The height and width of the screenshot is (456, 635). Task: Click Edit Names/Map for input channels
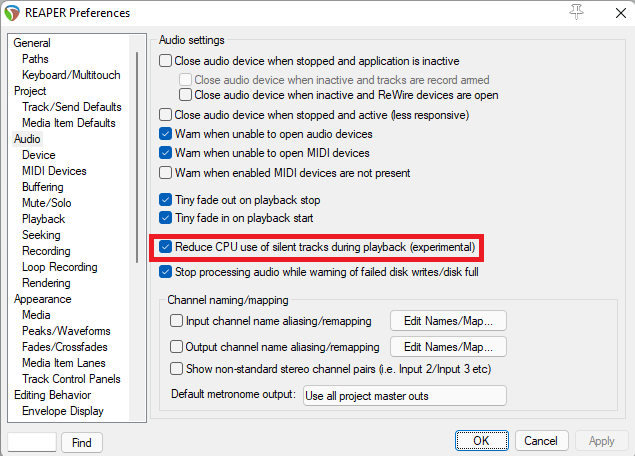click(x=448, y=321)
